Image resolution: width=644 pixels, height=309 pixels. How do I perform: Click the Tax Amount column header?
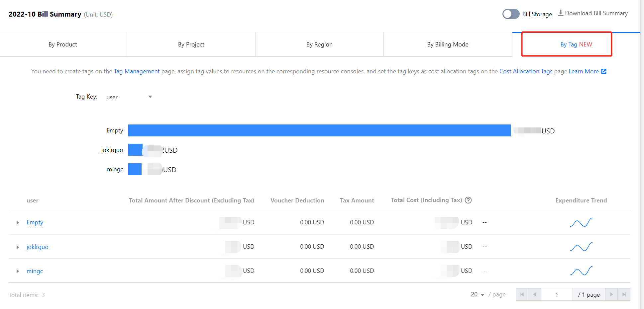357,200
